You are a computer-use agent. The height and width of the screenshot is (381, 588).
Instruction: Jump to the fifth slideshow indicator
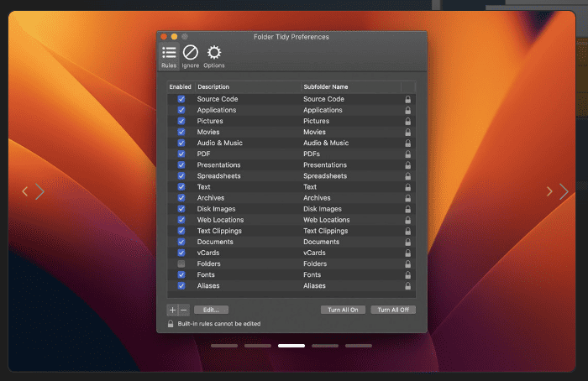(359, 346)
